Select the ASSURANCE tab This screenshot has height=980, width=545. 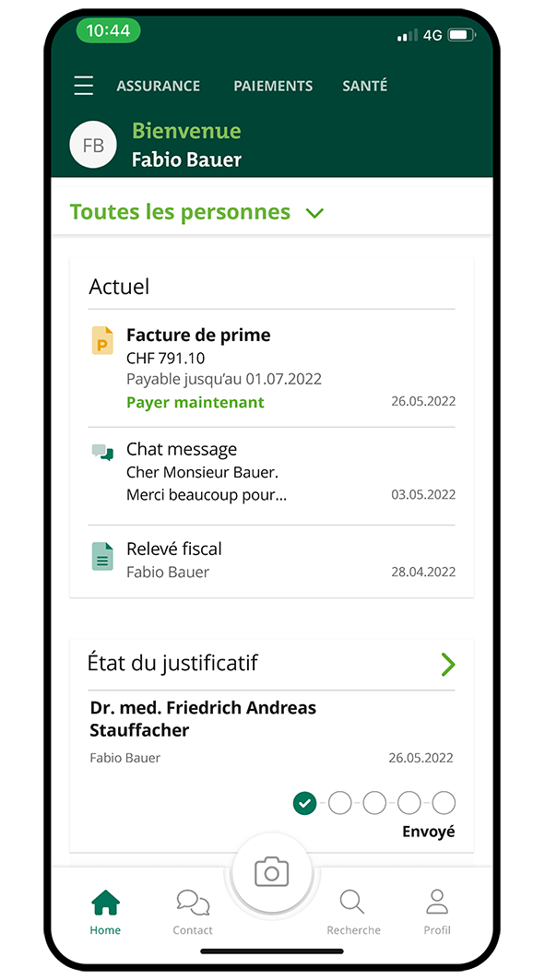158,86
